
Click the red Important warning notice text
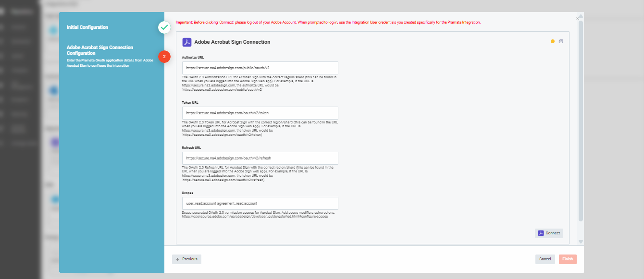tap(328, 22)
